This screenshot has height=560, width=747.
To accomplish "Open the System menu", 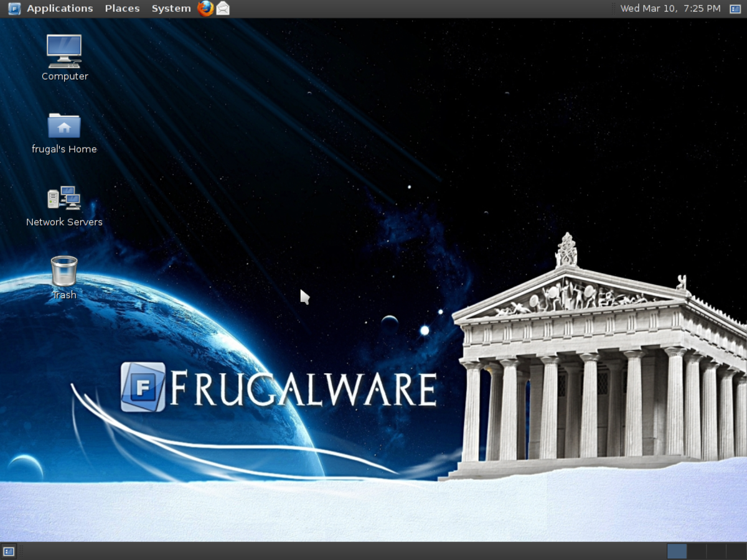I will 171,9.
